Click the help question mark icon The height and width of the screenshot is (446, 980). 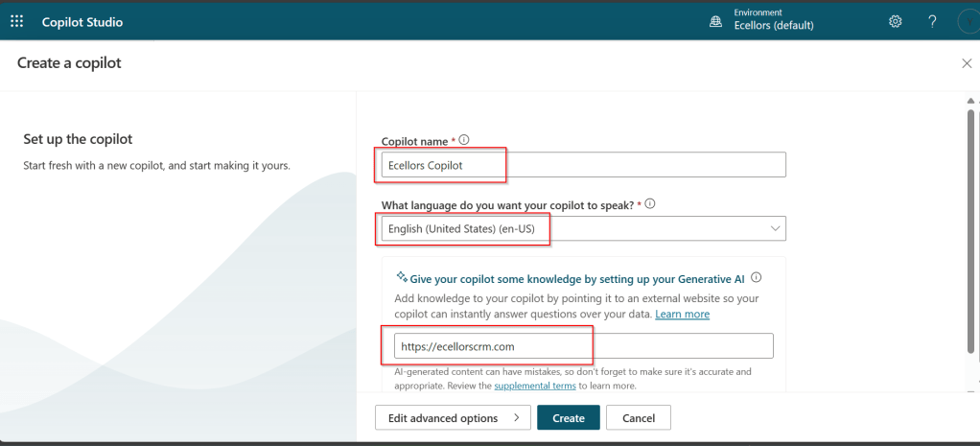coord(932,21)
